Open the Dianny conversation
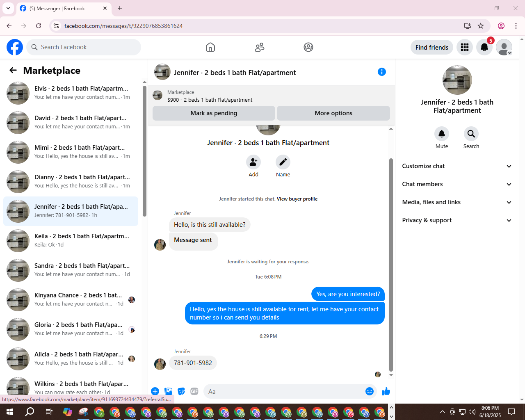 [71, 182]
